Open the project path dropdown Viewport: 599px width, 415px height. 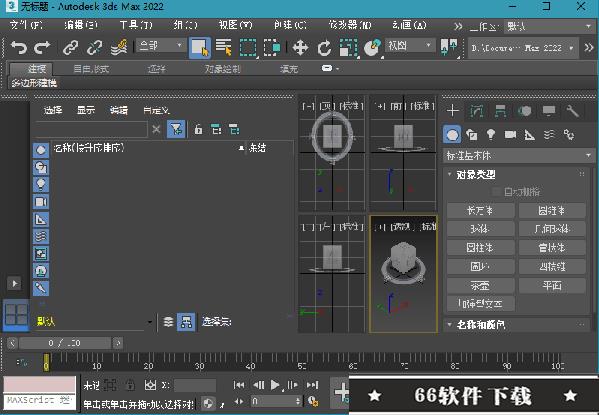coord(523,48)
